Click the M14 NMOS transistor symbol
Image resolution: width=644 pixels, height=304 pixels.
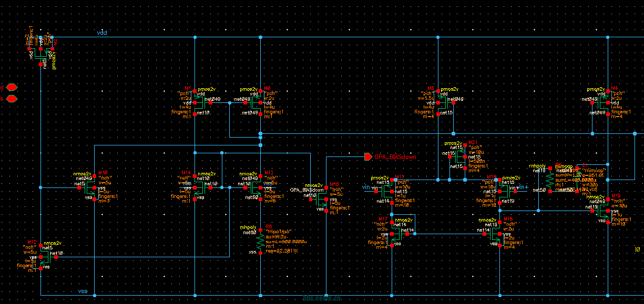[199, 187]
